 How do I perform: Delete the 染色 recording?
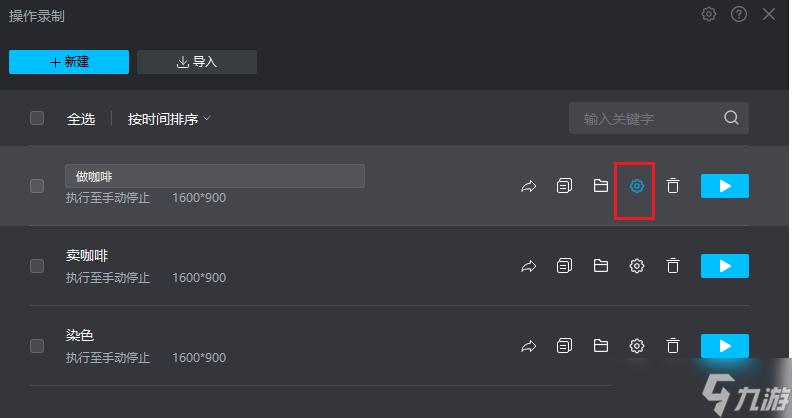point(672,346)
